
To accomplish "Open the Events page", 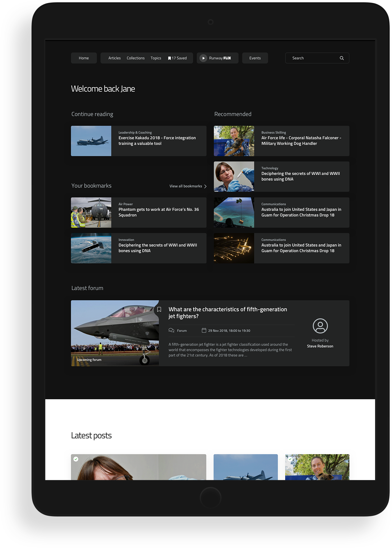I will point(255,58).
